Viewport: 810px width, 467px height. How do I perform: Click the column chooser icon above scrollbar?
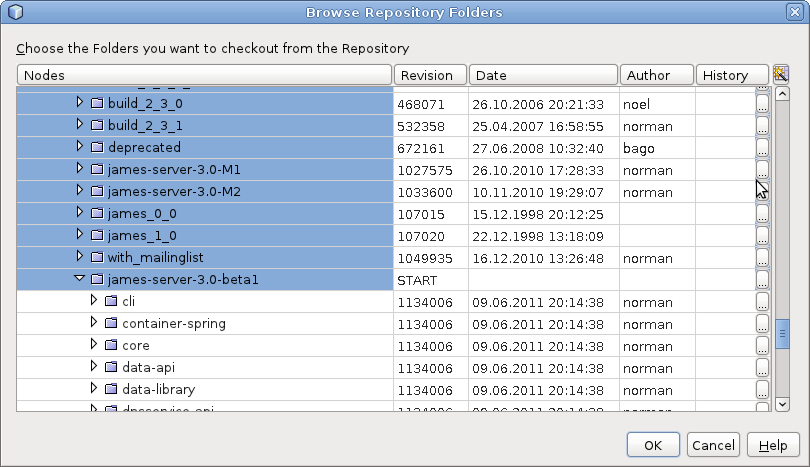[x=781, y=75]
